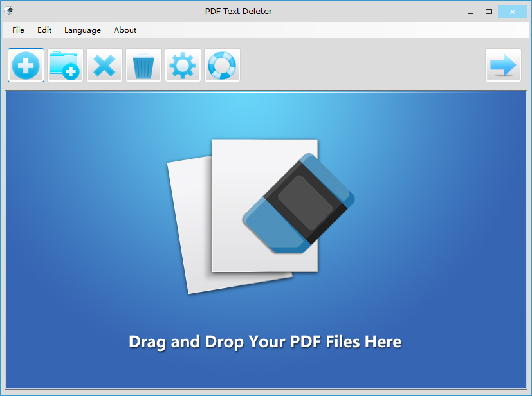Click the app icon in the title bar
Screen dimensions: 532x396
click(x=9, y=11)
